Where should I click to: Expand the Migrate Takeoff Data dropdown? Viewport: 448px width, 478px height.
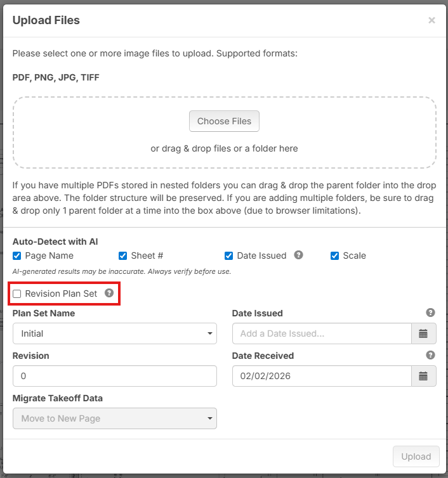115,418
